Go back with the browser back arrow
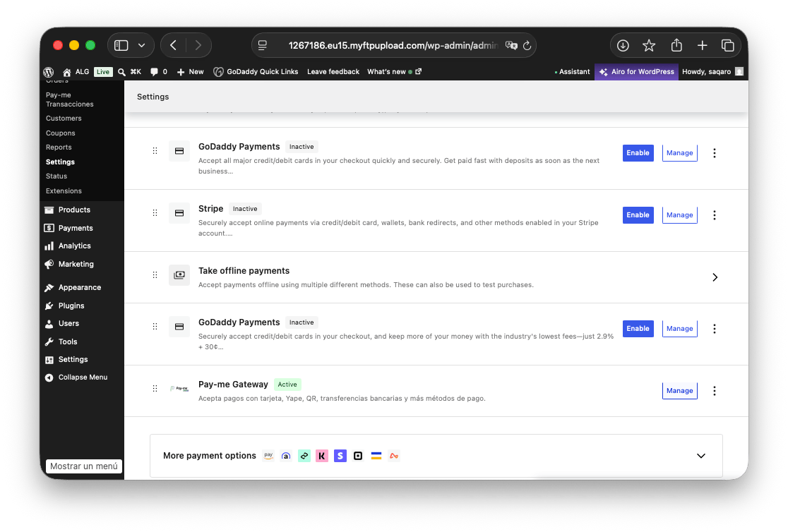 coord(174,45)
